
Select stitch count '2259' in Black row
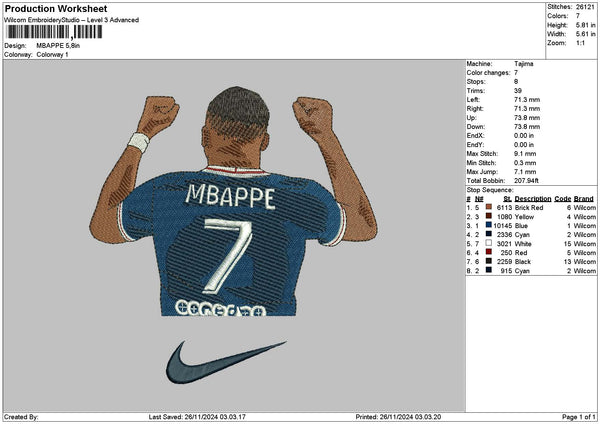(x=504, y=262)
